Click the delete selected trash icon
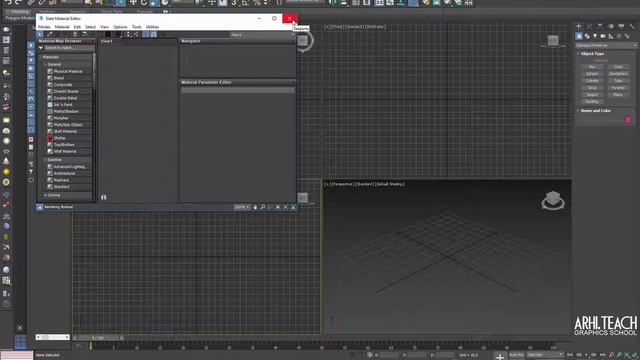The width and height of the screenshot is (640, 360). pyautogui.click(x=75, y=35)
